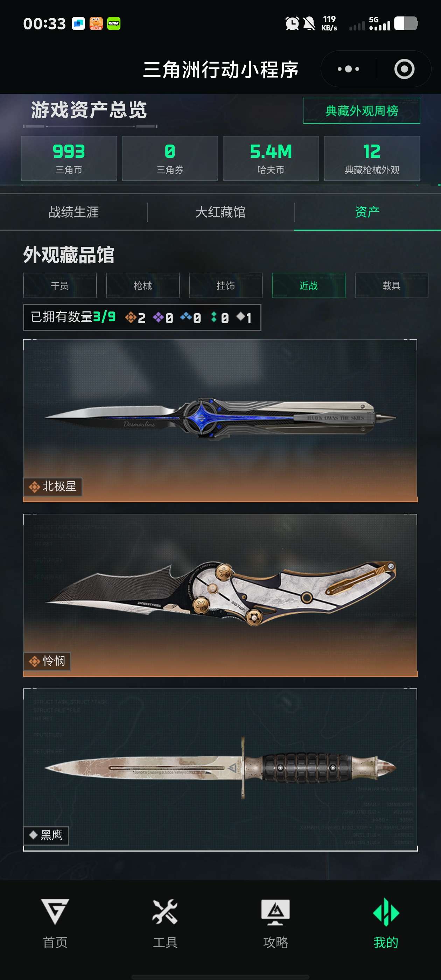
Task: Filter collection by 干员
Action: point(60,285)
